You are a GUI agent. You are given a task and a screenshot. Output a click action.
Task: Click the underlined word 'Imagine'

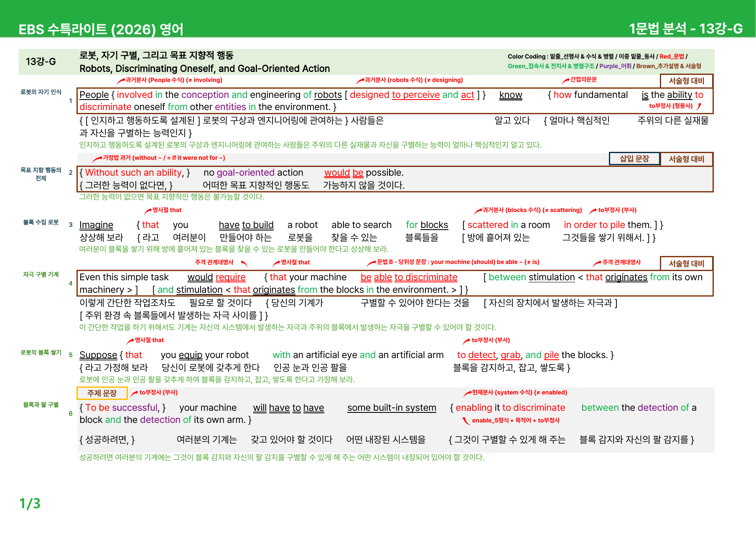pyautogui.click(x=96, y=225)
